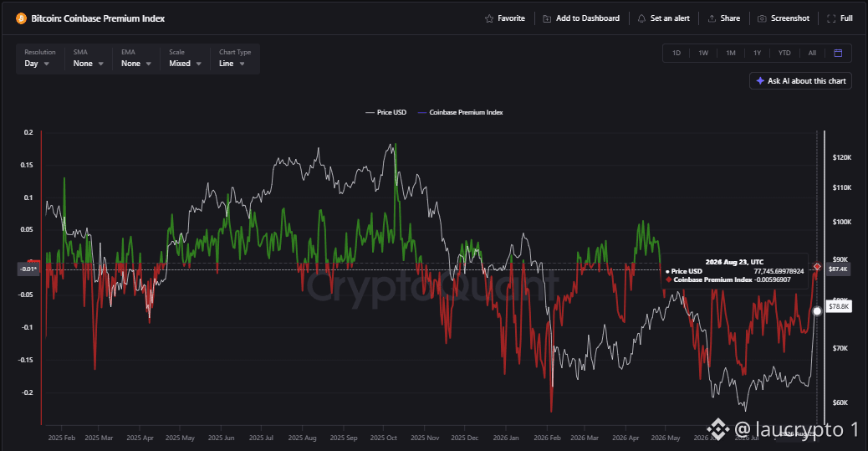Click the Screenshot text button
Viewport: 868px width, 451px height.
pyautogui.click(x=790, y=18)
